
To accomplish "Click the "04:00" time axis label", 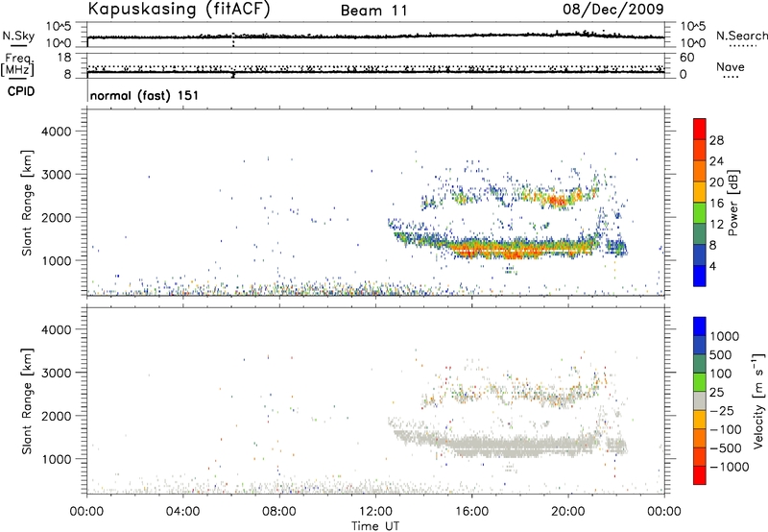I will click(183, 512).
